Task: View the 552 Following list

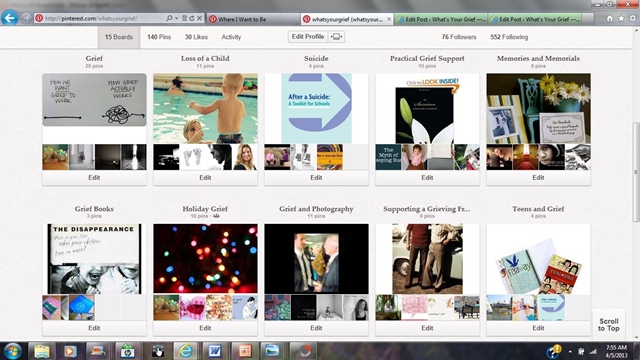Action: (x=509, y=37)
